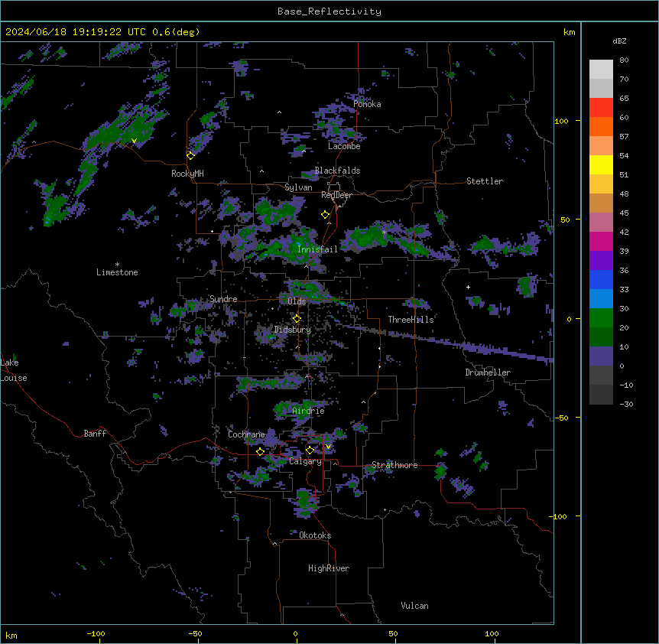Click the dBZ legend heading

pyautogui.click(x=619, y=41)
